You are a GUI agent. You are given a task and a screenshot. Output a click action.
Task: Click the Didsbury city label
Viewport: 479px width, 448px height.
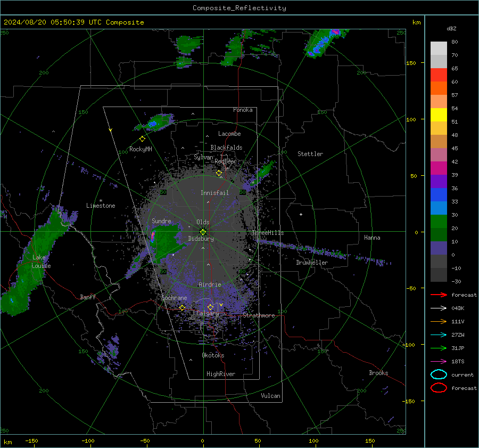tap(201, 239)
